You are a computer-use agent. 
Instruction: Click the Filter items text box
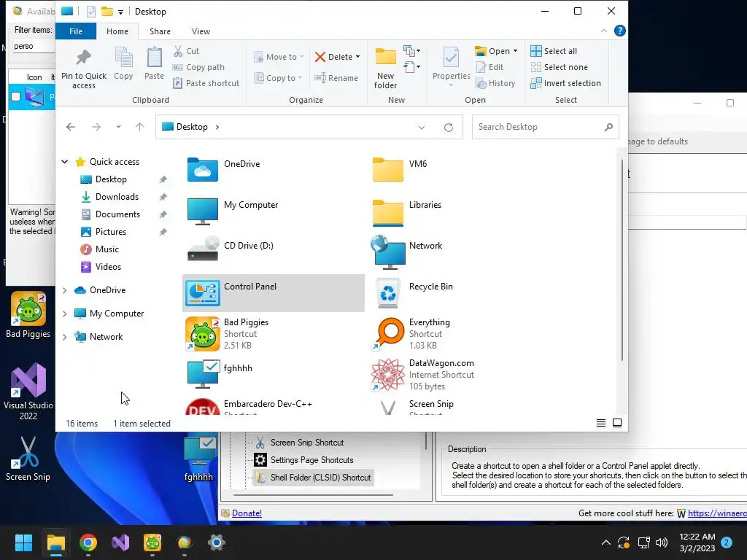click(x=34, y=46)
